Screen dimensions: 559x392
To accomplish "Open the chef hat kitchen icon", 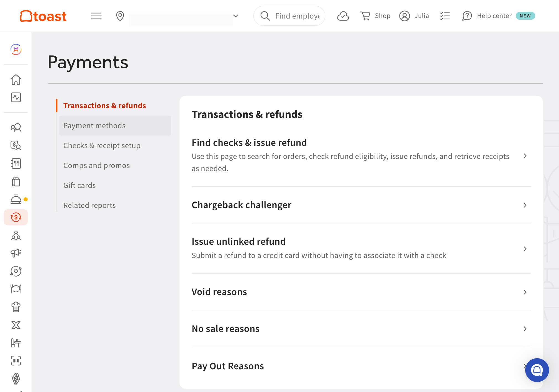I will click(16, 307).
